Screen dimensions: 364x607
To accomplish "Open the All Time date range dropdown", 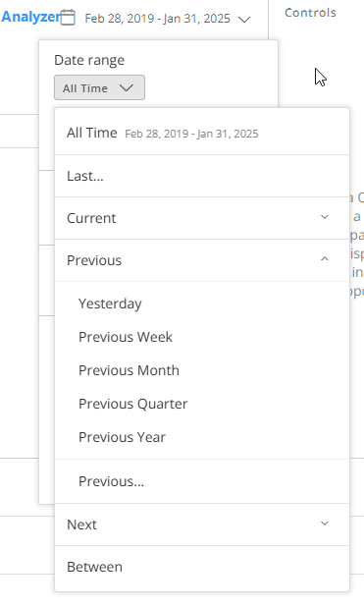I will click(x=99, y=87).
